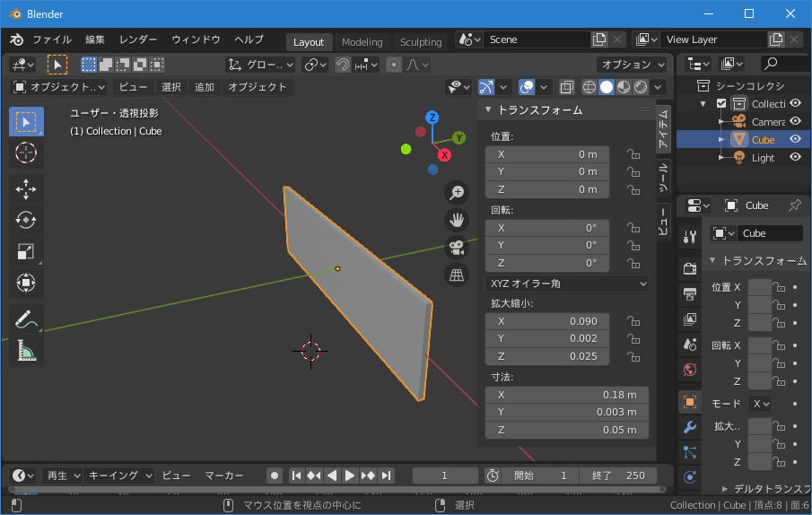Open the ファイル menu
Screen dimensions: 812x515
52,40
